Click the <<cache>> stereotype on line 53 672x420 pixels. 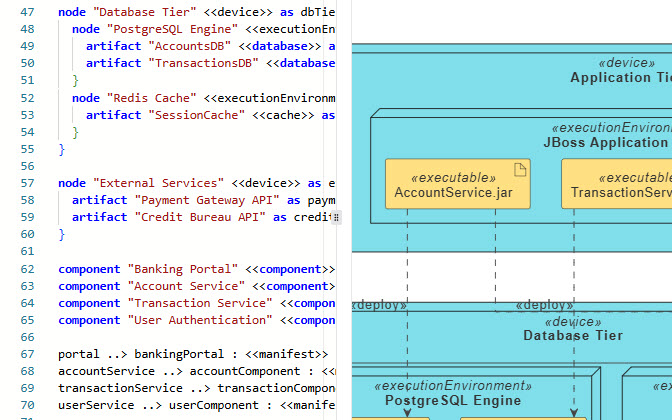(x=283, y=115)
